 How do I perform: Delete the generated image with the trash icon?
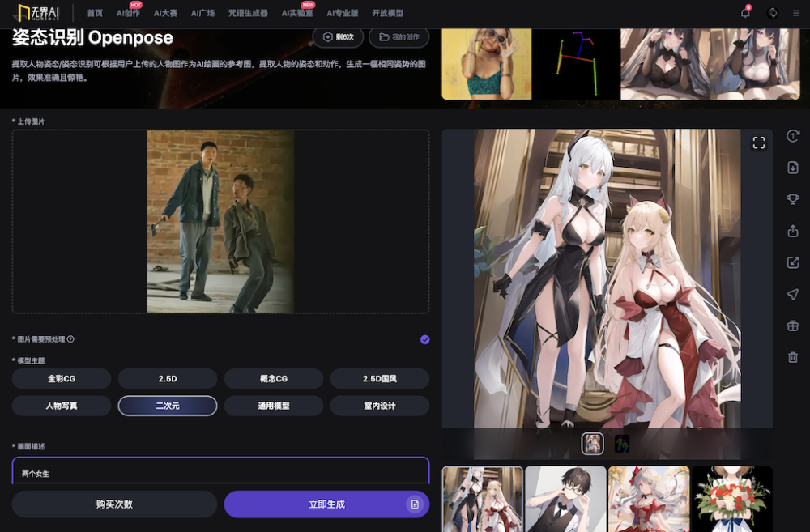coord(792,355)
